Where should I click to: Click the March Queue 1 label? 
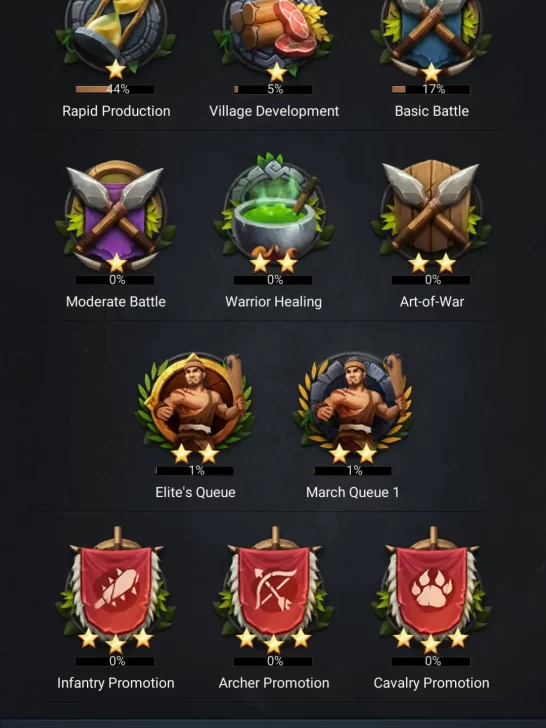pos(352,492)
